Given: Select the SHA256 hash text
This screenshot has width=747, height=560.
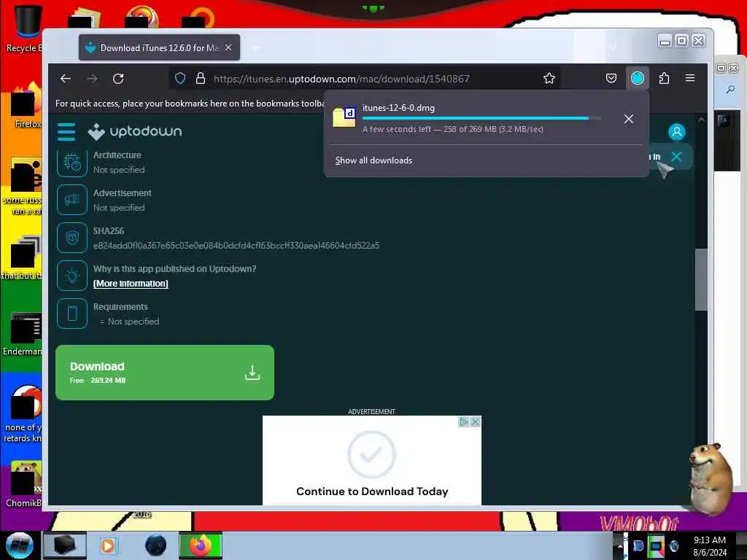Looking at the screenshot, I should click(x=236, y=246).
